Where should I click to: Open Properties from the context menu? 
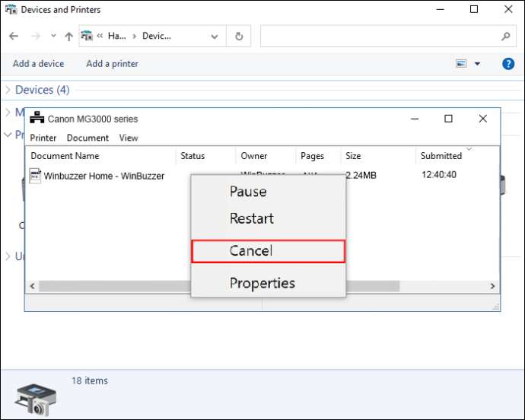268,283
